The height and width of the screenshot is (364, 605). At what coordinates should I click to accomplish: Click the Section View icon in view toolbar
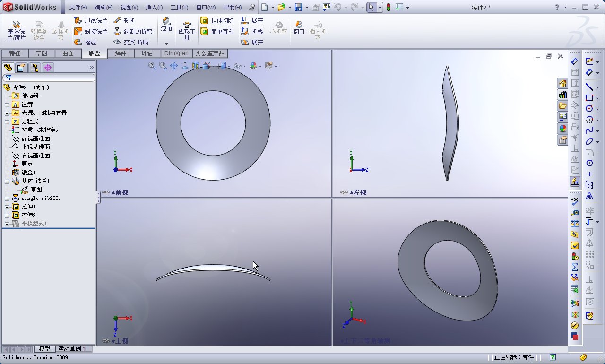[196, 66]
